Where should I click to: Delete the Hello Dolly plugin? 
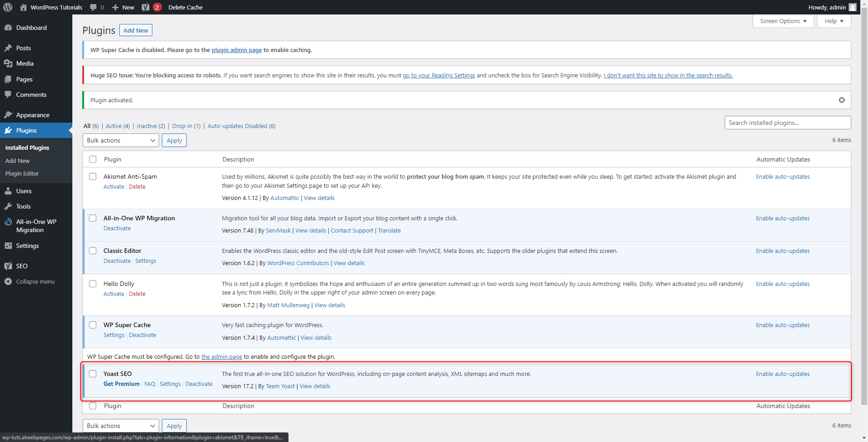tap(137, 294)
